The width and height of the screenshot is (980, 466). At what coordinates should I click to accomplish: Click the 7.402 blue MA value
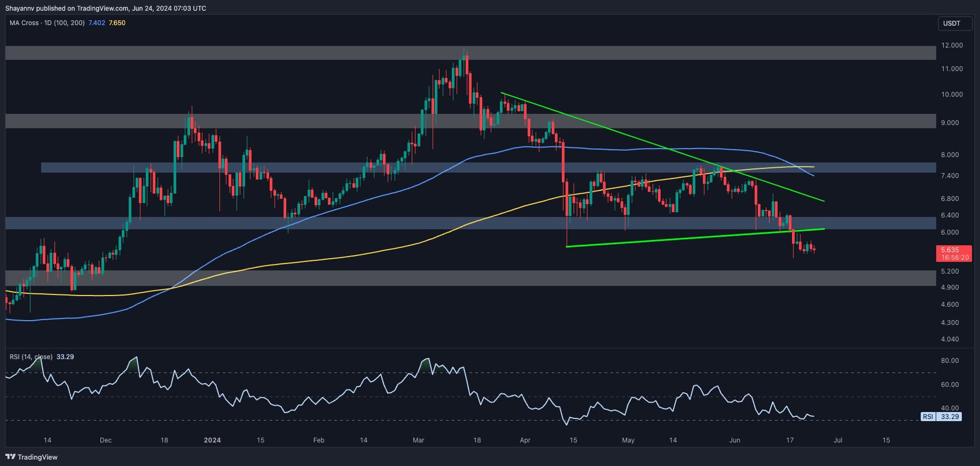pyautogui.click(x=97, y=23)
